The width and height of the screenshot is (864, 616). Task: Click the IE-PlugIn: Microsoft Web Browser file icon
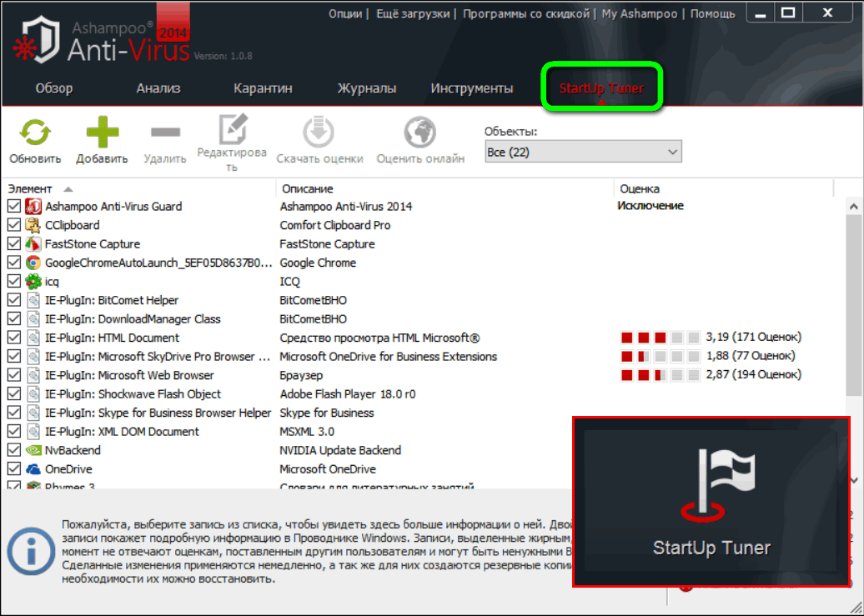click(33, 375)
